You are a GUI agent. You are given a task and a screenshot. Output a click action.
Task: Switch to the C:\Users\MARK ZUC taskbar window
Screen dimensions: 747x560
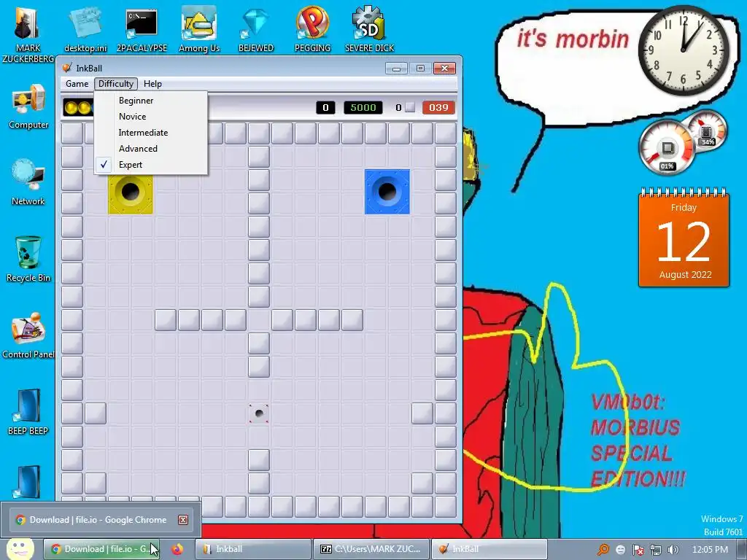click(371, 549)
